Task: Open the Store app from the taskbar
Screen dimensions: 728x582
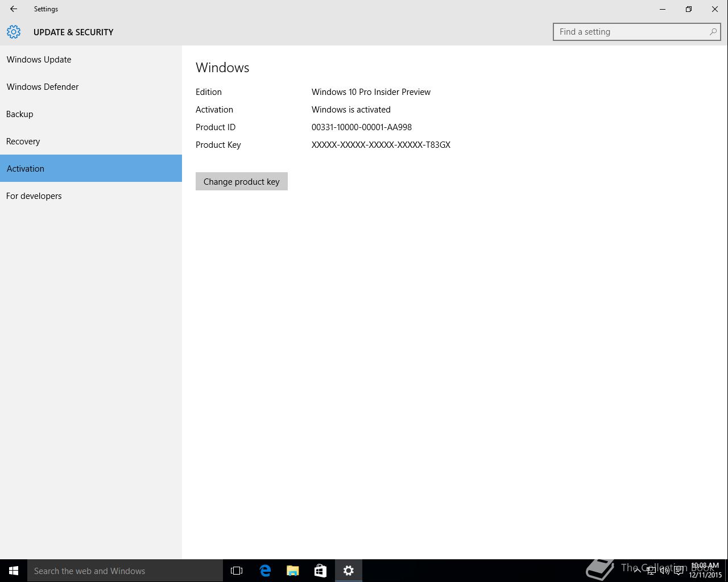Action: pyautogui.click(x=321, y=571)
